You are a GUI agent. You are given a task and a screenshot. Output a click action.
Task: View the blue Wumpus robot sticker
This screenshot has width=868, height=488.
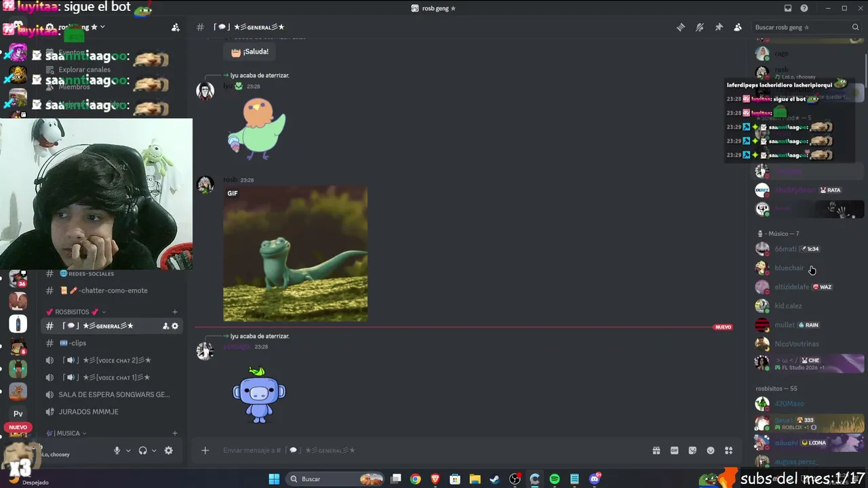click(259, 394)
